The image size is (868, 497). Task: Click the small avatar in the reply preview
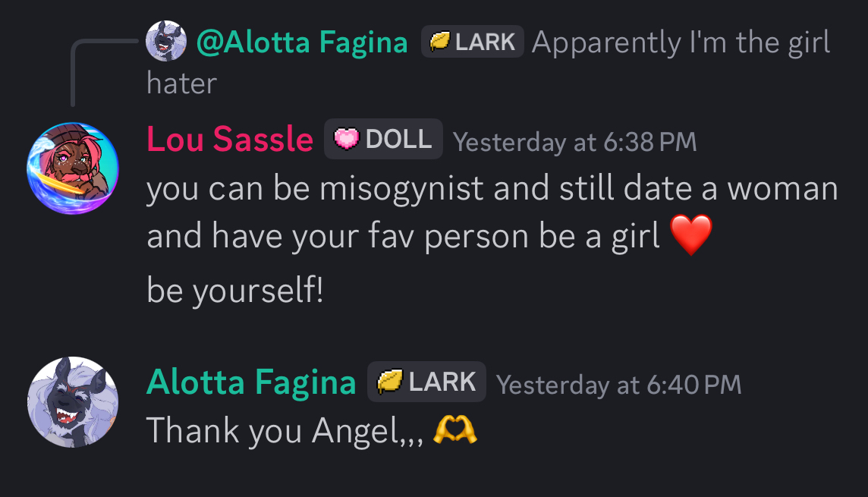pos(166,41)
